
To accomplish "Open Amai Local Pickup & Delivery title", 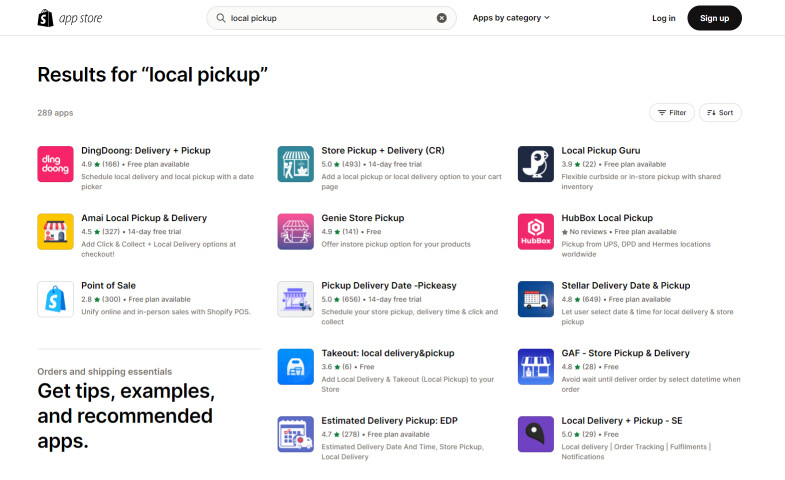I will 144,218.
